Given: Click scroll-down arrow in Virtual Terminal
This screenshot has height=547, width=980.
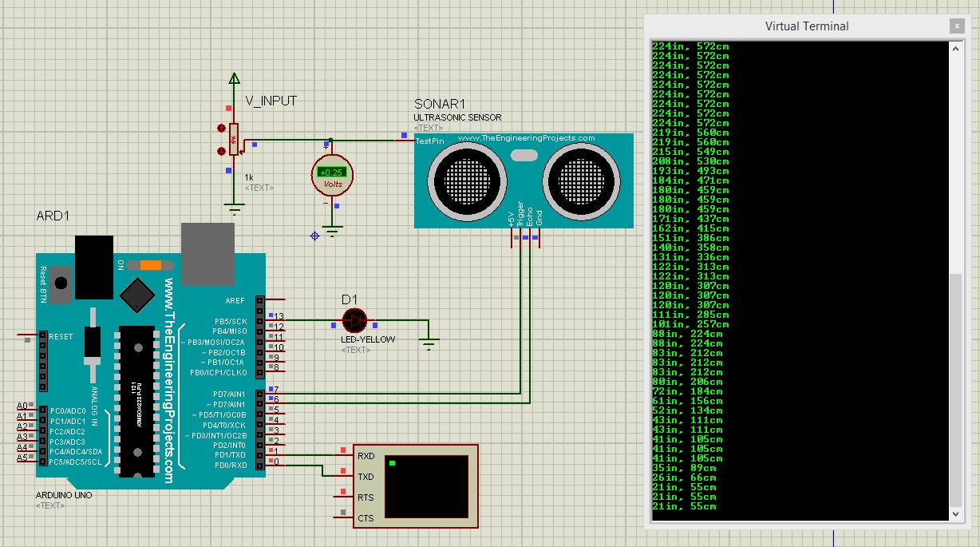Looking at the screenshot, I should [955, 514].
